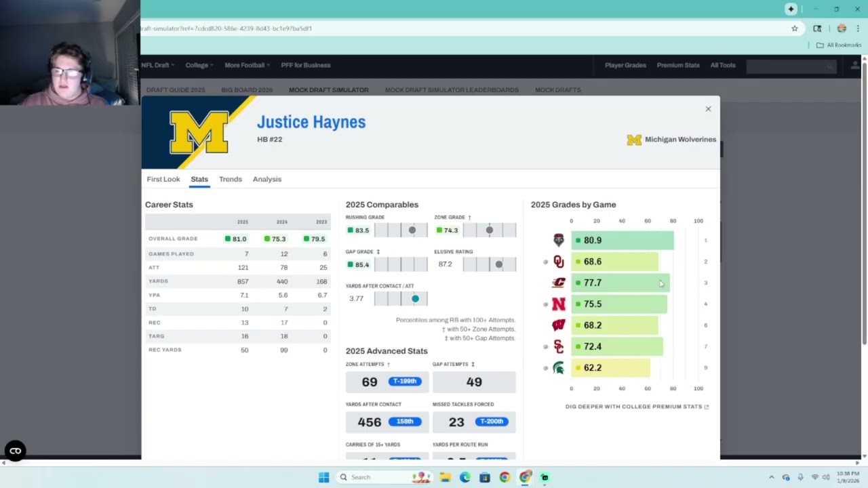Click the Justice Haynes name heading

[311, 122]
